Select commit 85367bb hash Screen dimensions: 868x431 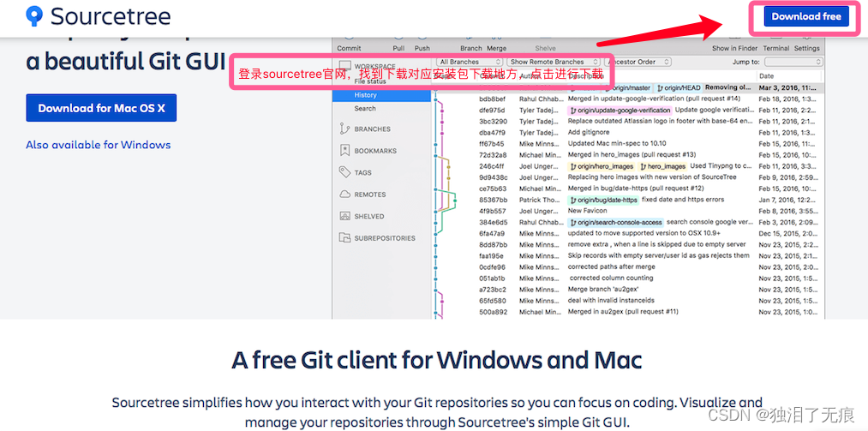click(x=492, y=200)
